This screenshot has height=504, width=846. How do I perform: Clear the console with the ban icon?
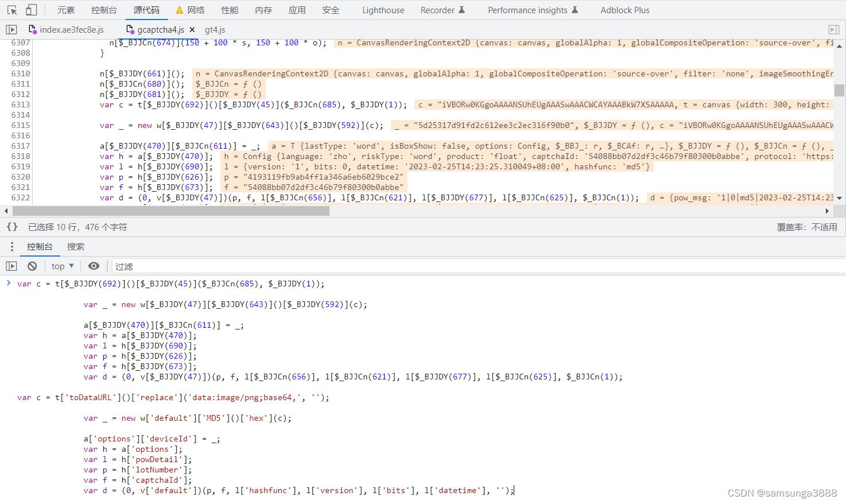click(x=32, y=266)
